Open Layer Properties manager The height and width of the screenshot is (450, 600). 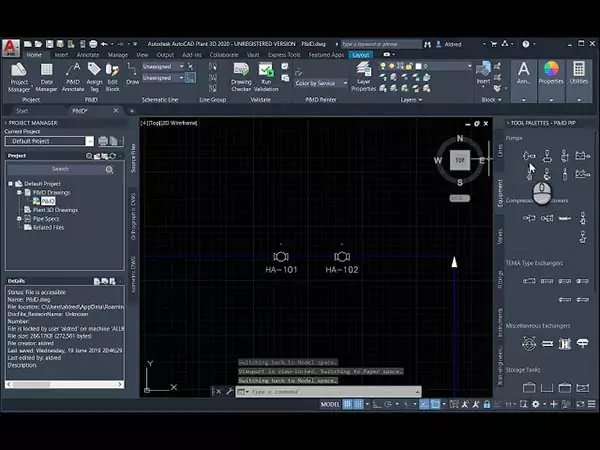click(364, 78)
